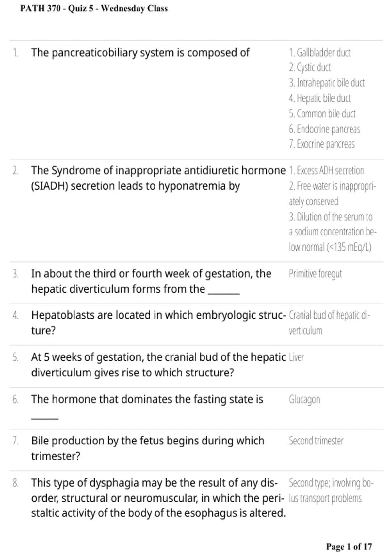
Task: Click the answer 'Gallbladder duct'
Action: tap(319, 52)
